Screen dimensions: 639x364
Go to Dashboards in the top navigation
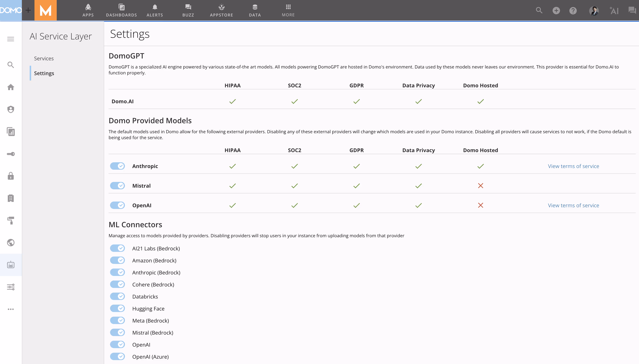click(121, 10)
